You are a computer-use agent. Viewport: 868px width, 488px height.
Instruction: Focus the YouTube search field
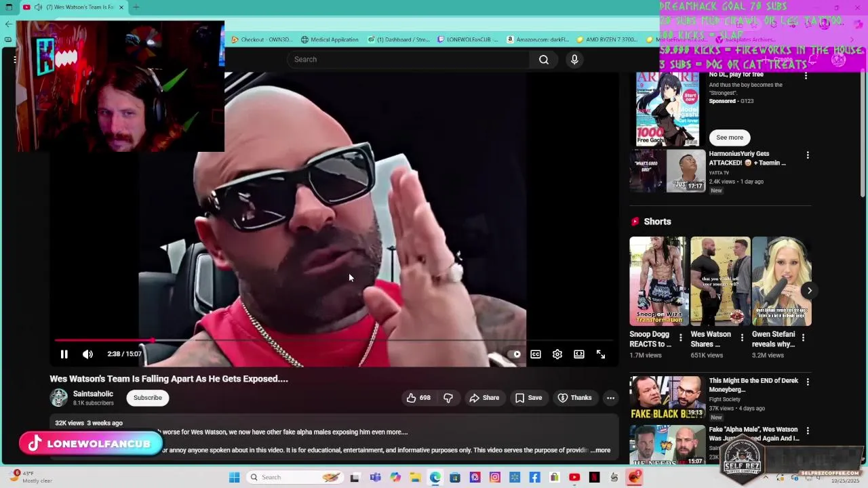point(409,60)
